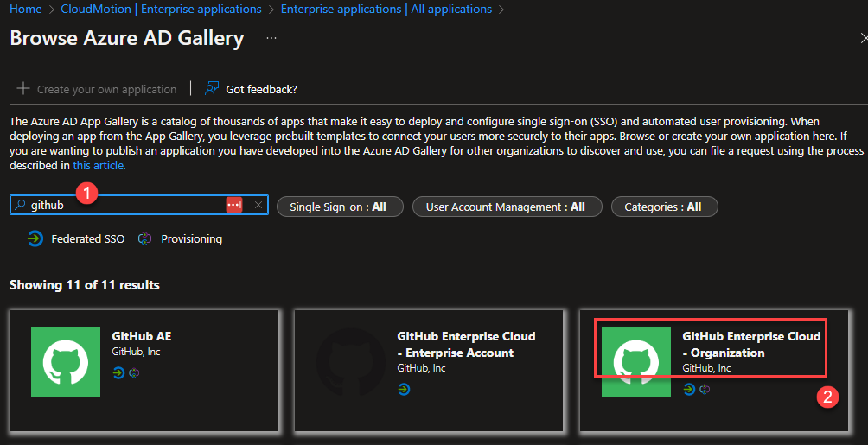Select GitHub Enterprise Cloud - Enterprise Account title
868x445 pixels.
466,344
